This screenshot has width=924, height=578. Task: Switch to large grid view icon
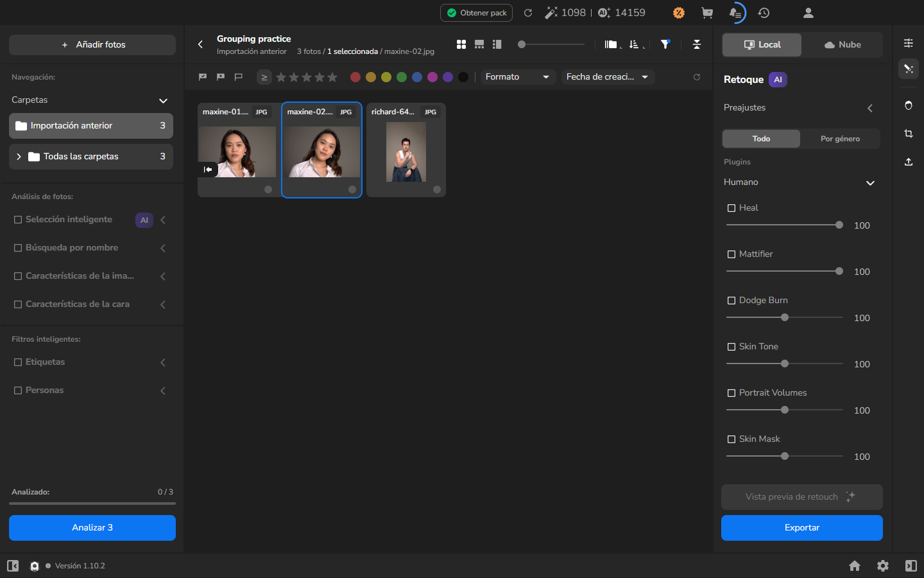tap(461, 44)
